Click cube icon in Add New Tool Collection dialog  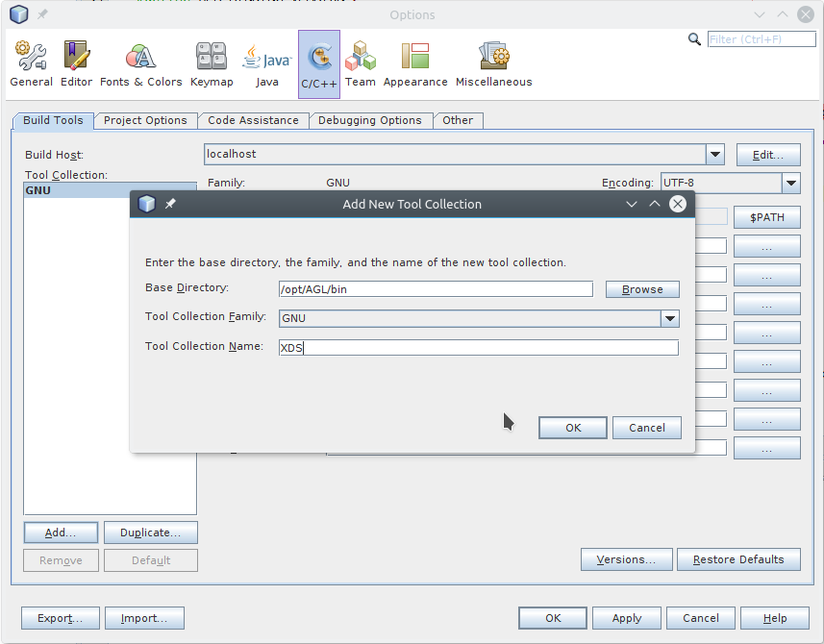pyautogui.click(x=146, y=204)
